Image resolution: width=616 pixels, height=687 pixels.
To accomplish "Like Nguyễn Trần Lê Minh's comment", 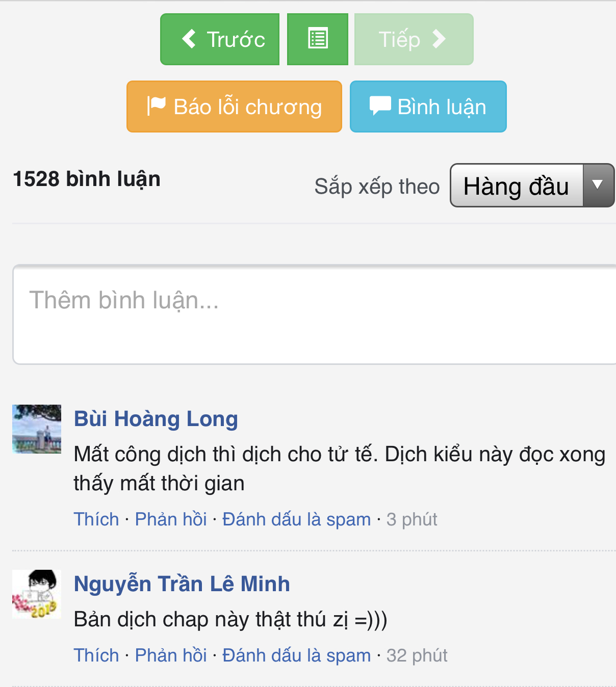I will [96, 655].
